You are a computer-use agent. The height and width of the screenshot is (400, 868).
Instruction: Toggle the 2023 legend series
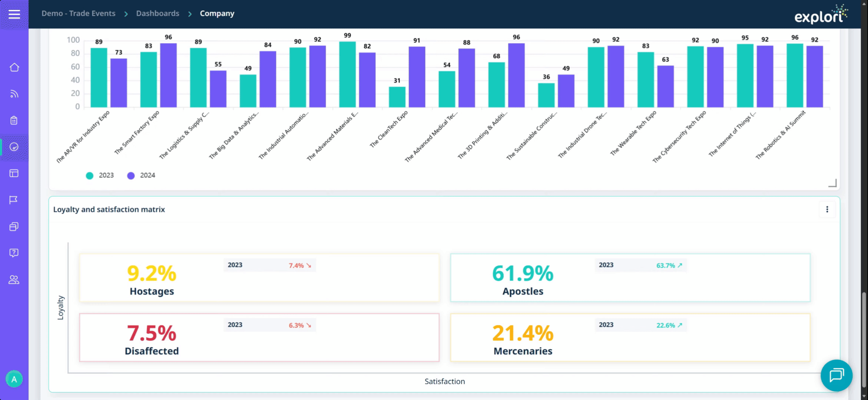tap(100, 176)
